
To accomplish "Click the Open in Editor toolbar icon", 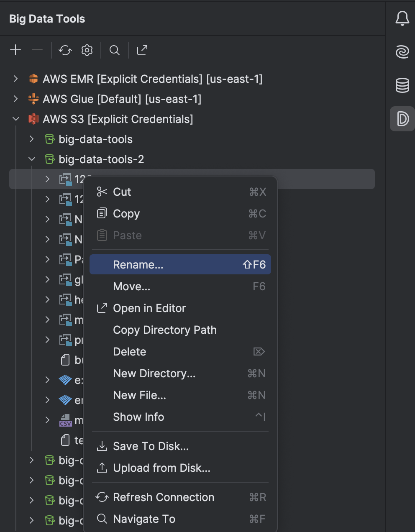I will (142, 50).
